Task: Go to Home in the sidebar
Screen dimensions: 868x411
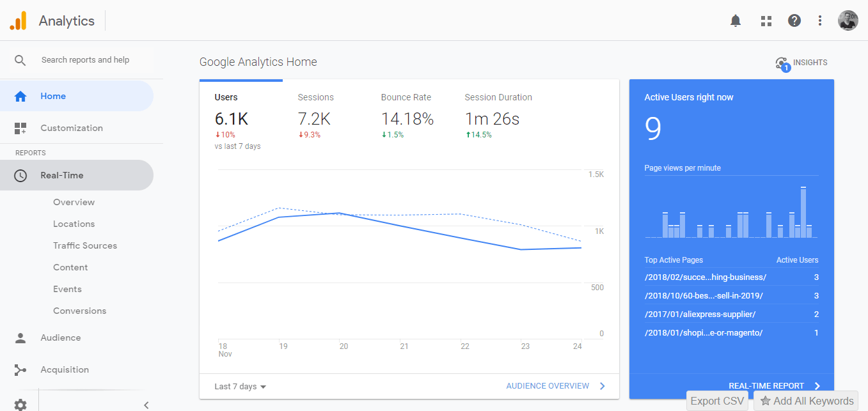Action: pos(77,96)
